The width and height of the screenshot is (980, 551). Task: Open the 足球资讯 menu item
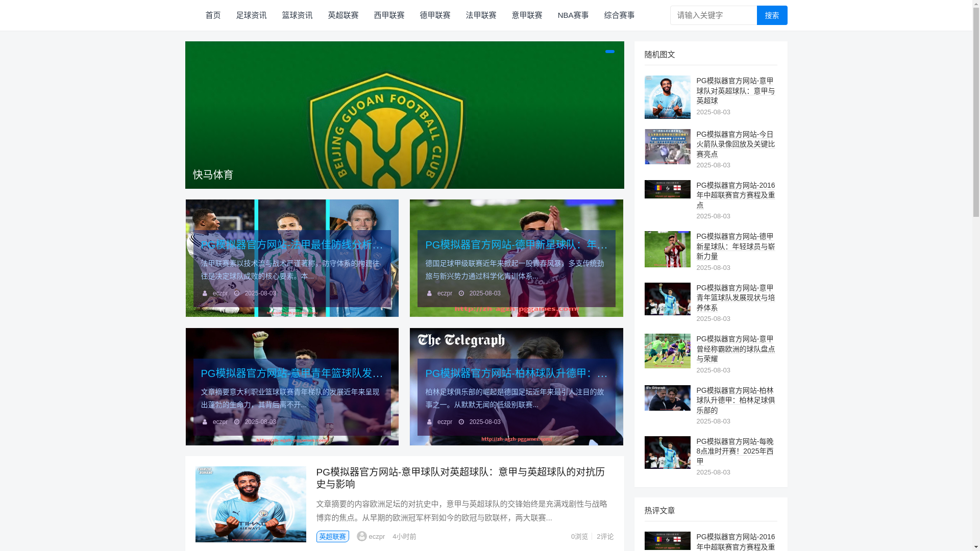point(251,15)
